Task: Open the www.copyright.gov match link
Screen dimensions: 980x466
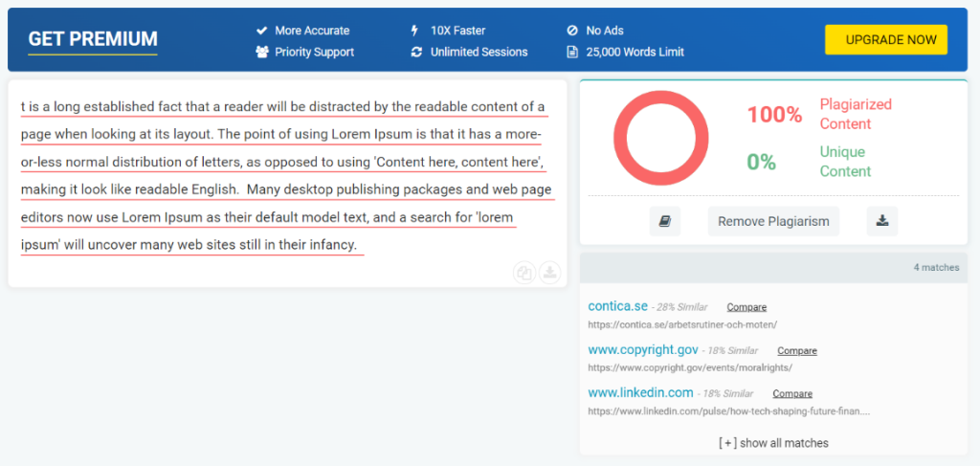Action: tap(643, 350)
